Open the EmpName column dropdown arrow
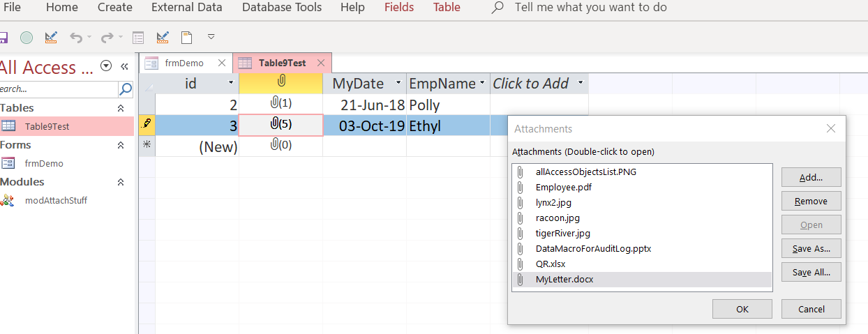The width and height of the screenshot is (868, 334). [x=482, y=84]
